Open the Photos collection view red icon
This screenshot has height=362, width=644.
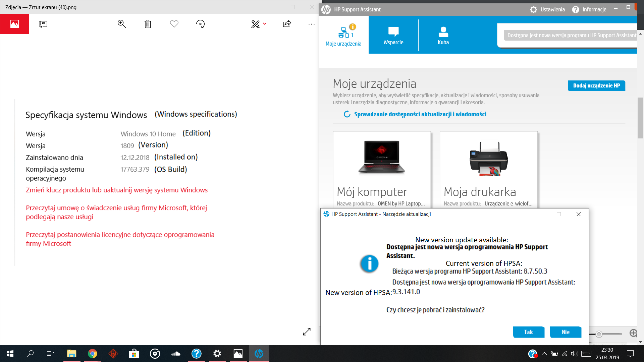(x=14, y=24)
